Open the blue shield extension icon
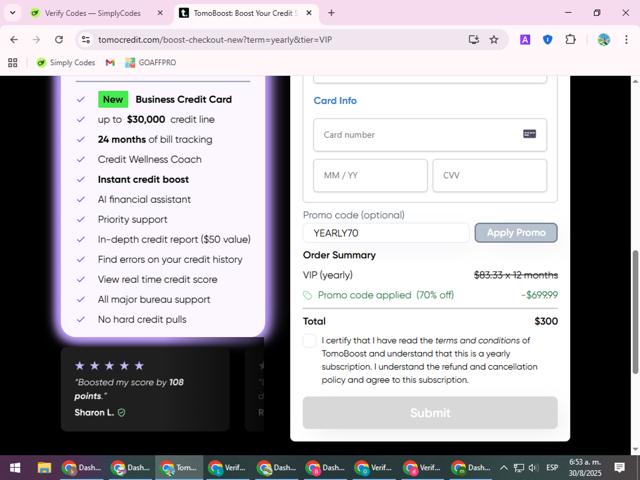Image resolution: width=640 pixels, height=480 pixels. click(x=548, y=40)
